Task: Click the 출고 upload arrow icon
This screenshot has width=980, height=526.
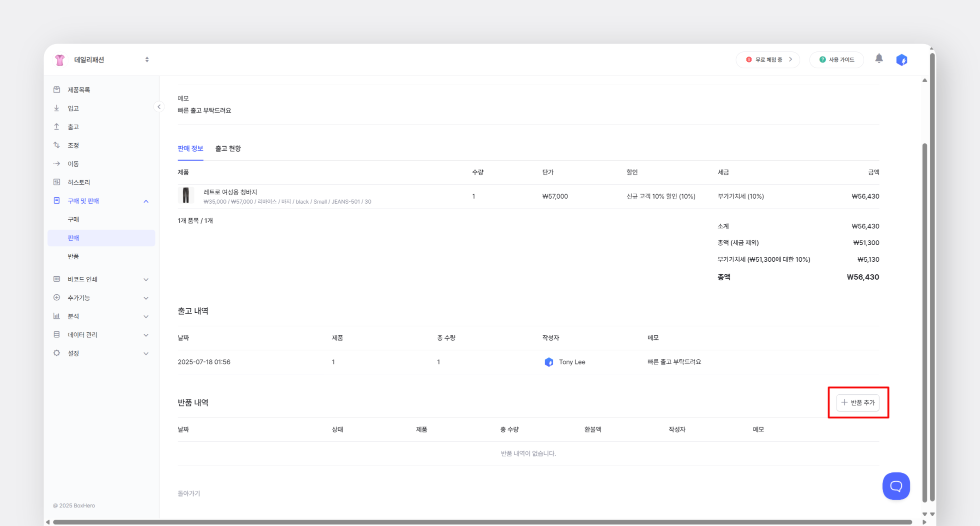Action: [x=57, y=127]
